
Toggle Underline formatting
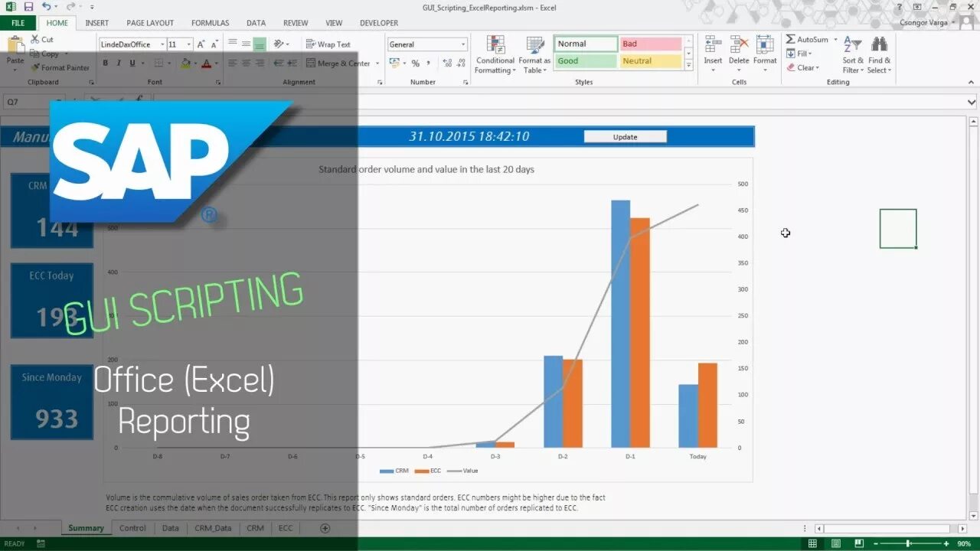[132, 64]
